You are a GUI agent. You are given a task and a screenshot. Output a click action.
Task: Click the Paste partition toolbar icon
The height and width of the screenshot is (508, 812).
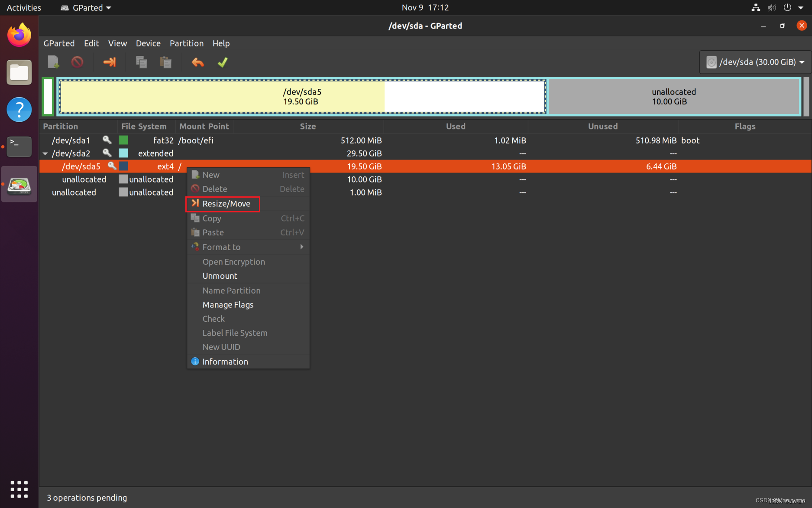tap(165, 62)
